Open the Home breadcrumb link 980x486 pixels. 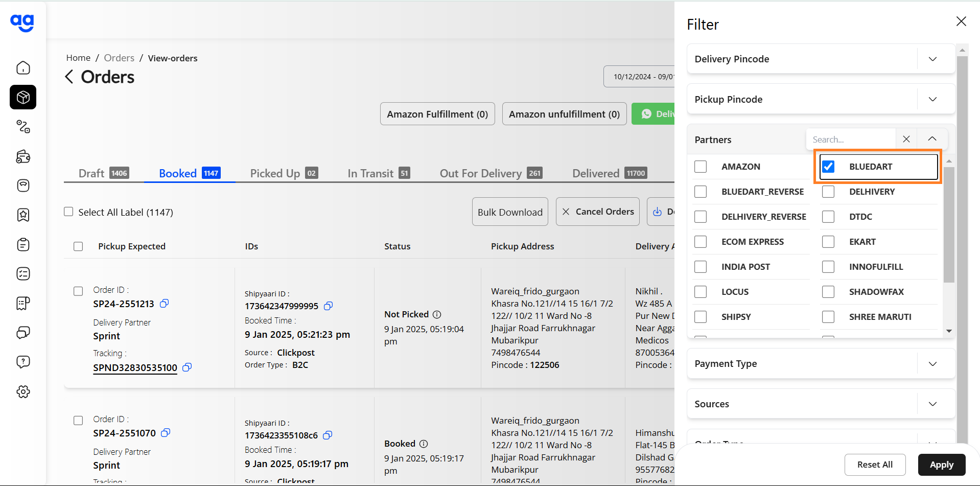(x=78, y=58)
